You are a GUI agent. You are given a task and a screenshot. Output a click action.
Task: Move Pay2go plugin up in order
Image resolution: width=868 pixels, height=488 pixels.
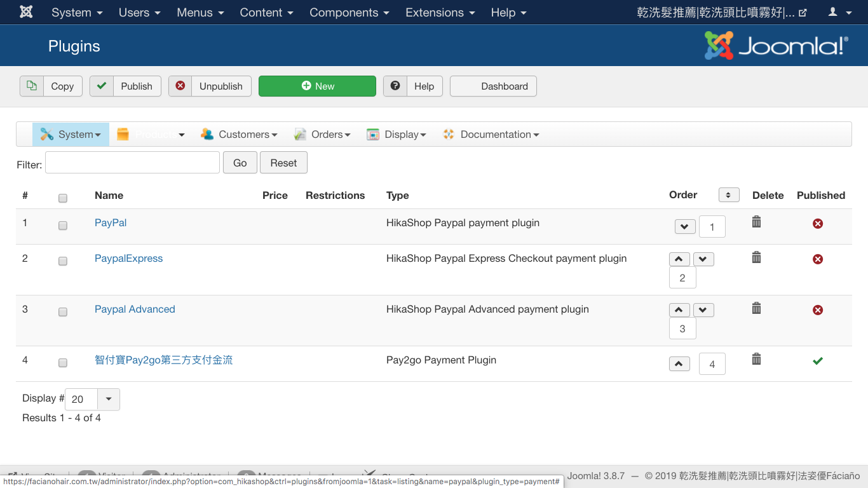(679, 364)
